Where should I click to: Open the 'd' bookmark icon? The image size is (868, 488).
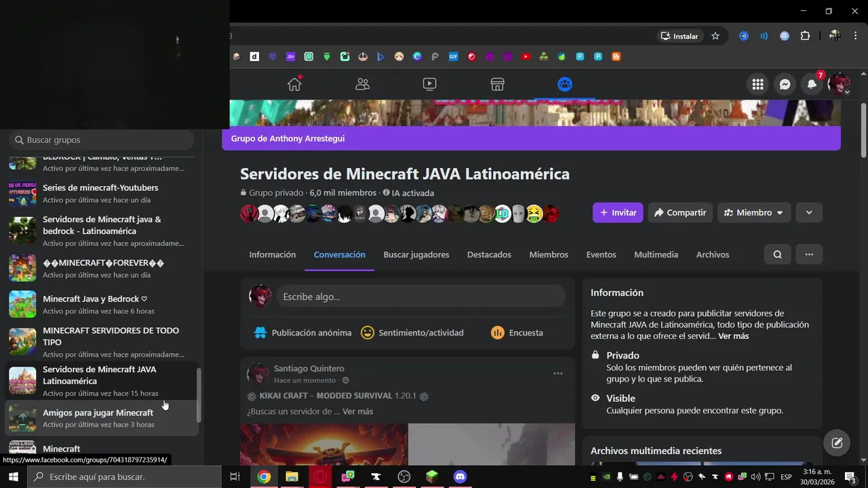254,57
